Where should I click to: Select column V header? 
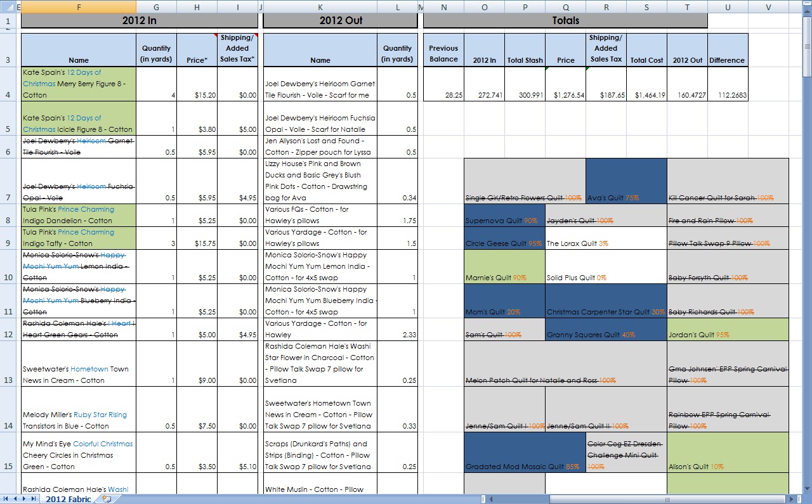768,6
